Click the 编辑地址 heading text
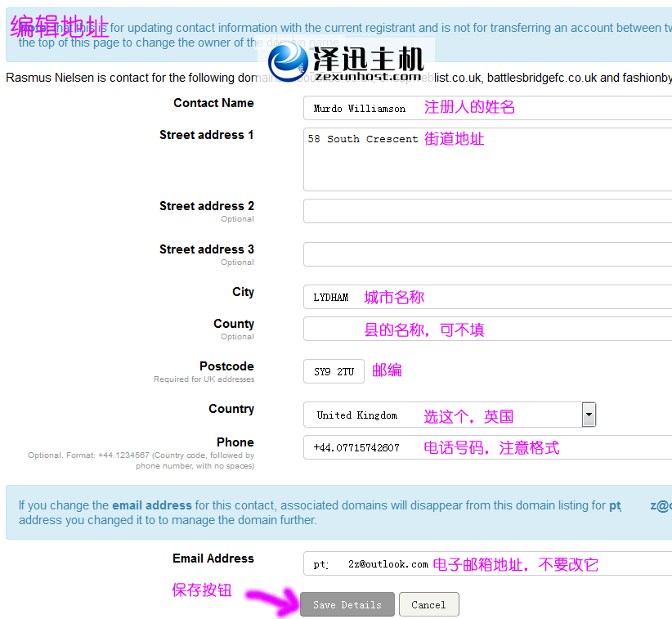672x619 pixels. 60,27
